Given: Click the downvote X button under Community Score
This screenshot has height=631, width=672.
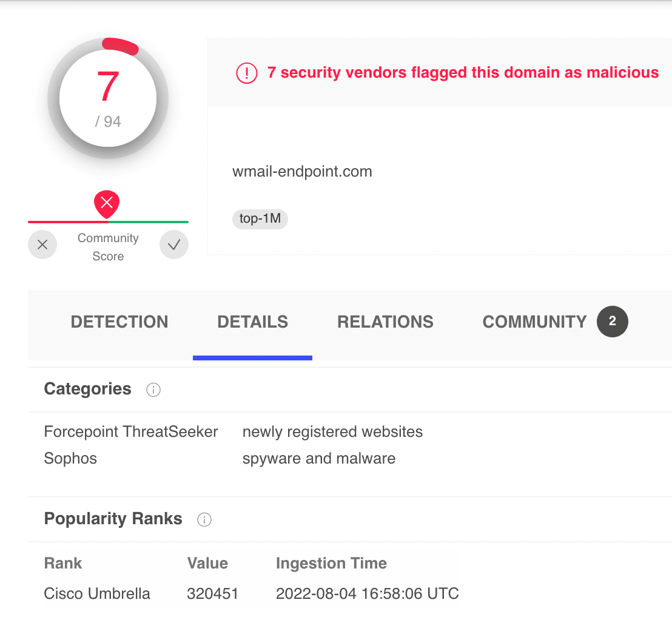Looking at the screenshot, I should (42, 245).
